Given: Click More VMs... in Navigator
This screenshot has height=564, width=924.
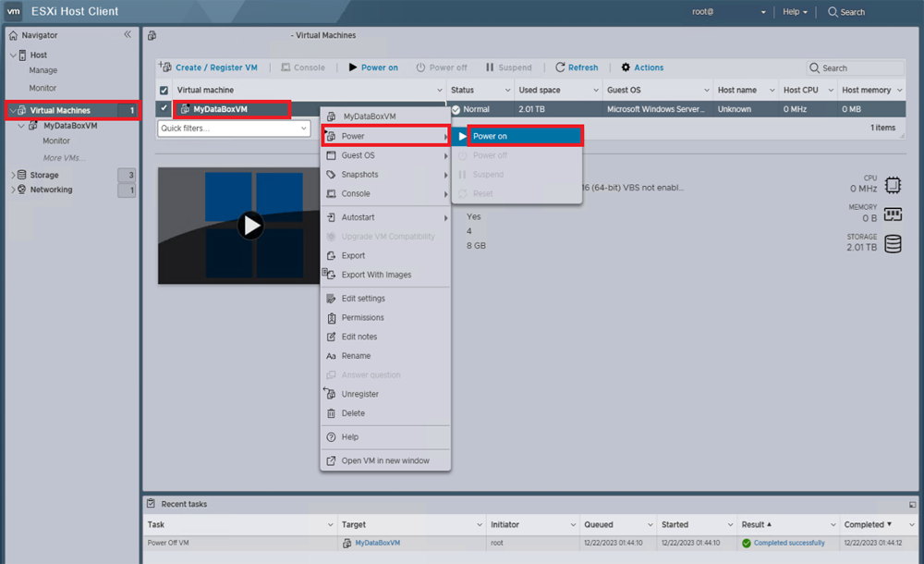Looking at the screenshot, I should 64,158.
